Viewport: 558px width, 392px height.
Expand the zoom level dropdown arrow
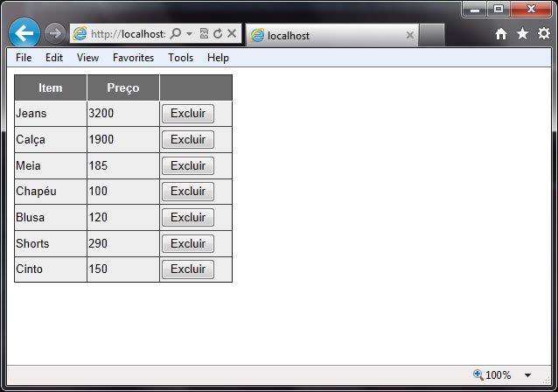pos(527,375)
